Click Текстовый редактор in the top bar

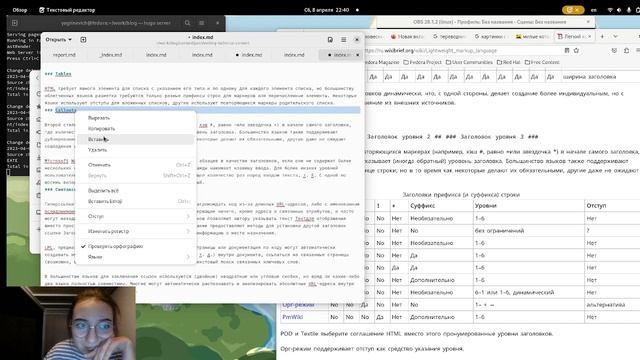67,10
